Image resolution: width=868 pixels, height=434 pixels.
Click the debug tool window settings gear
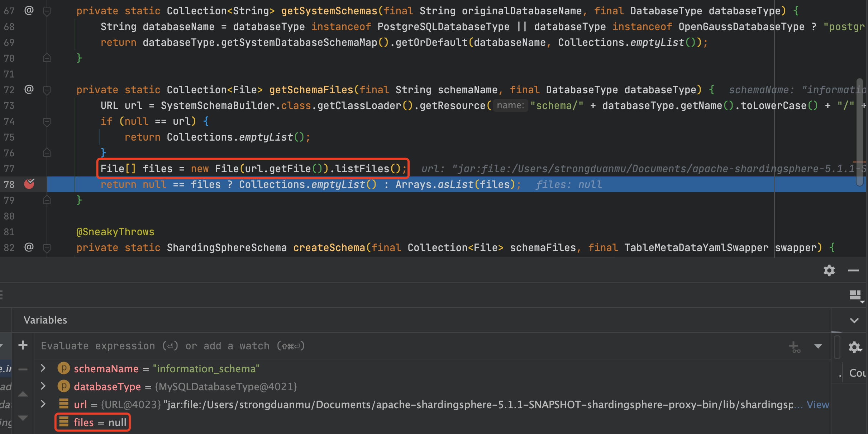[x=829, y=270]
